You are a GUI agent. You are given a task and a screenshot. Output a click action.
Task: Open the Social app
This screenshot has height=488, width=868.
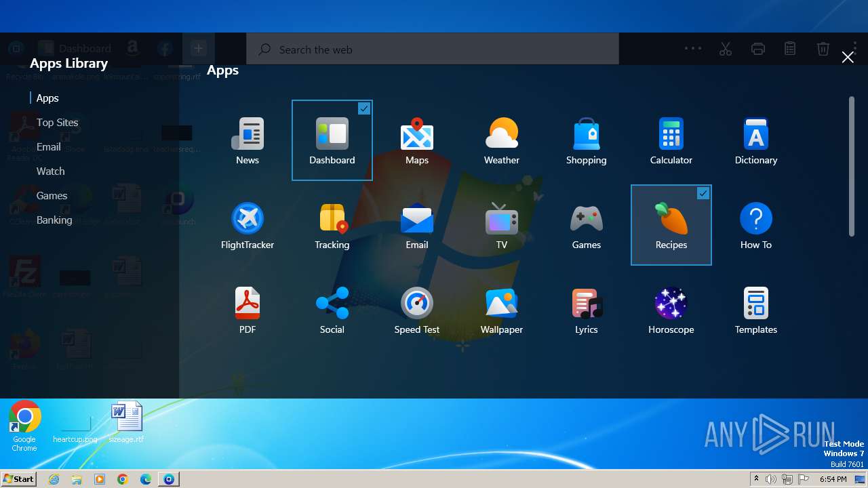pos(332,310)
